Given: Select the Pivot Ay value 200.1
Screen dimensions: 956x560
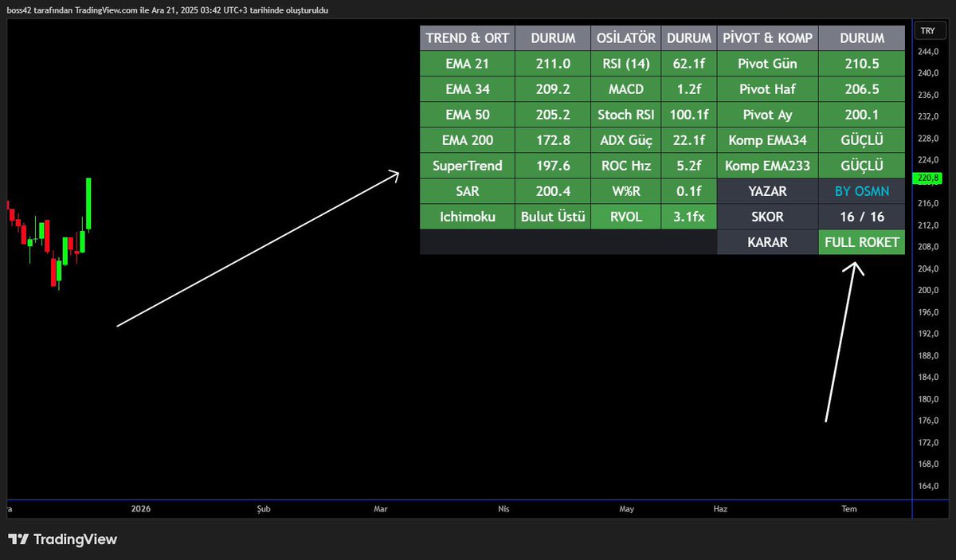Looking at the screenshot, I should pyautogui.click(x=862, y=115).
